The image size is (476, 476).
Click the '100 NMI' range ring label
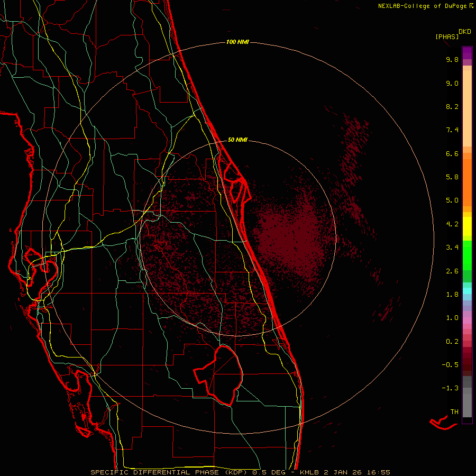click(x=237, y=42)
